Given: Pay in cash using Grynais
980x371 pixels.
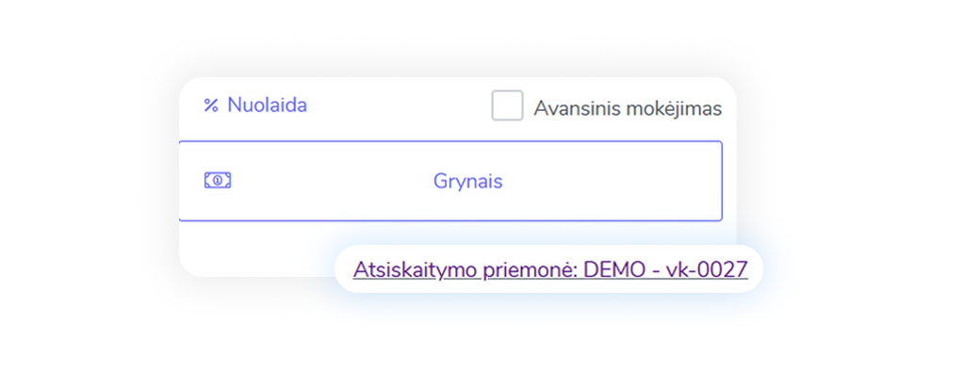Looking at the screenshot, I should point(450,181).
